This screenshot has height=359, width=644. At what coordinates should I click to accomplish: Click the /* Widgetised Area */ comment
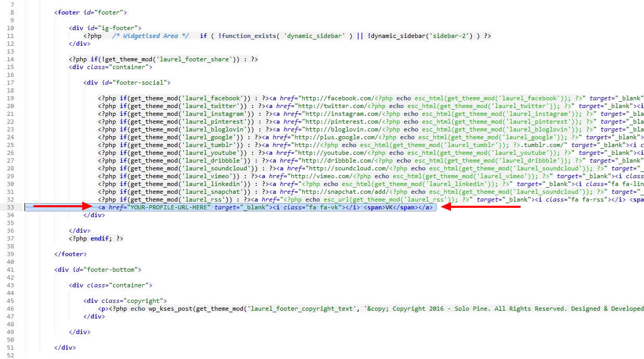tap(151, 36)
